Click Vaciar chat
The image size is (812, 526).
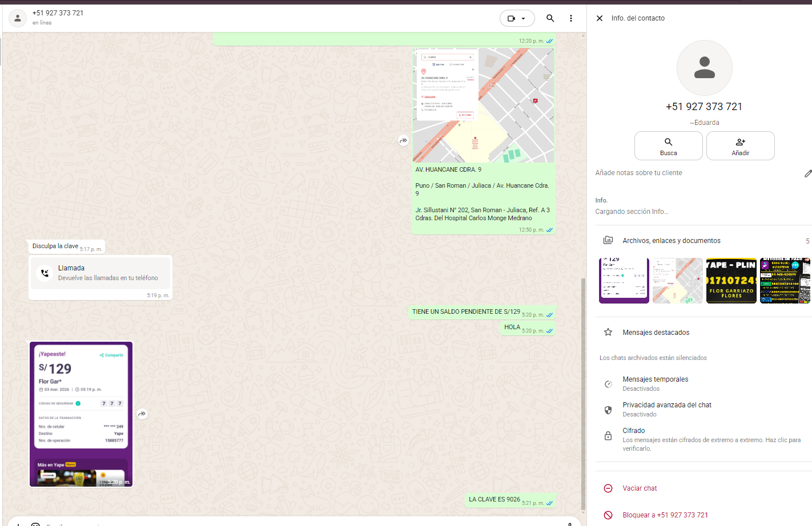pyautogui.click(x=639, y=488)
